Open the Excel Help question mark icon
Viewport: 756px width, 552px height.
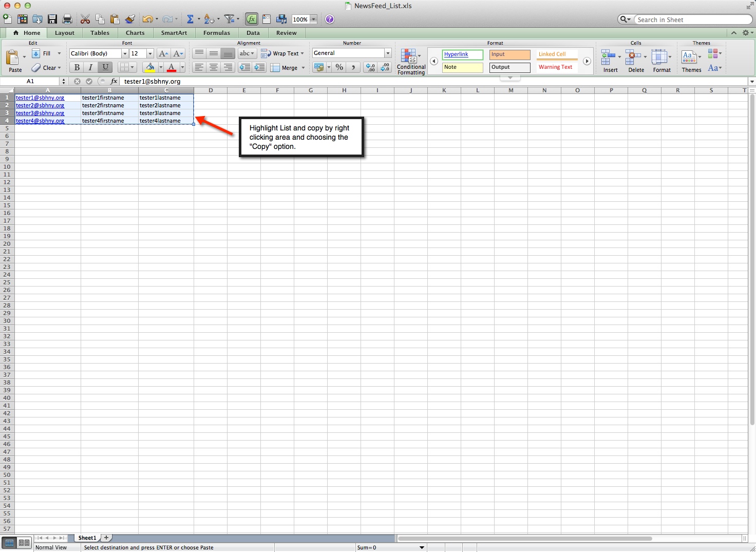[x=330, y=20]
